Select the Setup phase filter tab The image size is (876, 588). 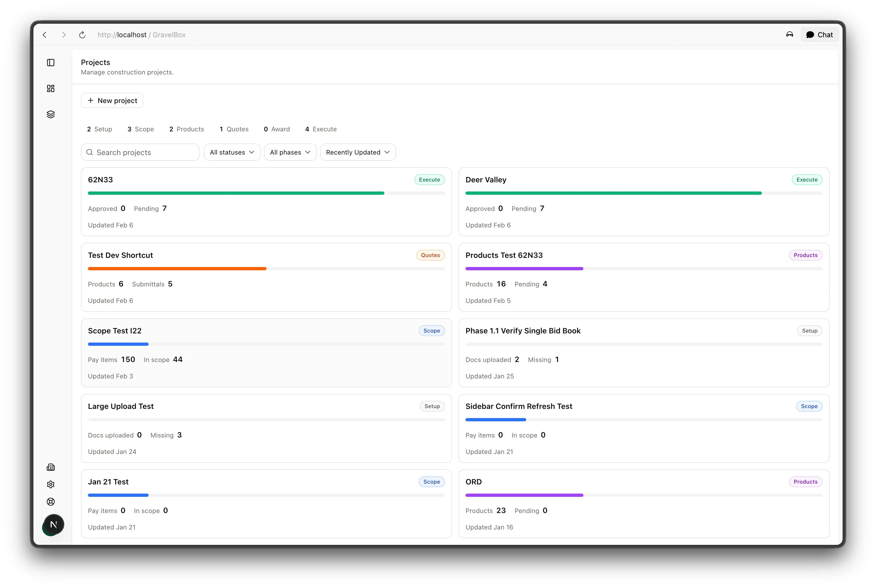[99, 129]
